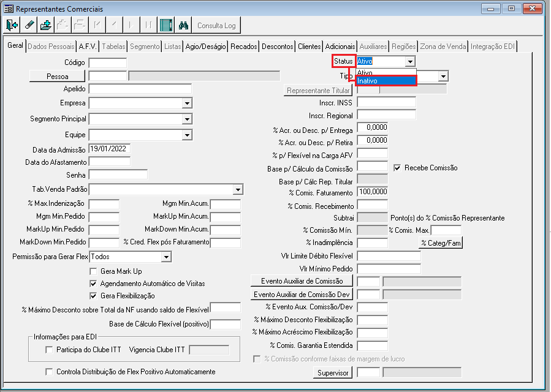Click the % Categ/Fam button
Screen dimensions: 551x392
441,243
